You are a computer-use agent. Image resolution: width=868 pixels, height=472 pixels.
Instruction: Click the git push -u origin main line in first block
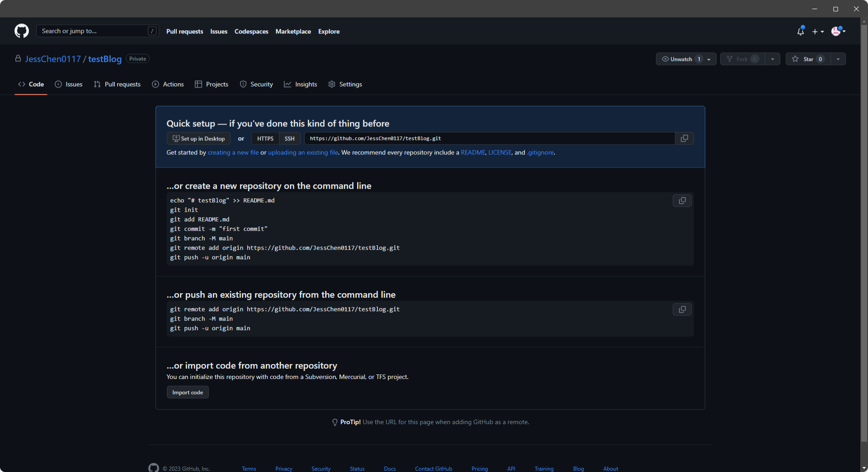210,257
